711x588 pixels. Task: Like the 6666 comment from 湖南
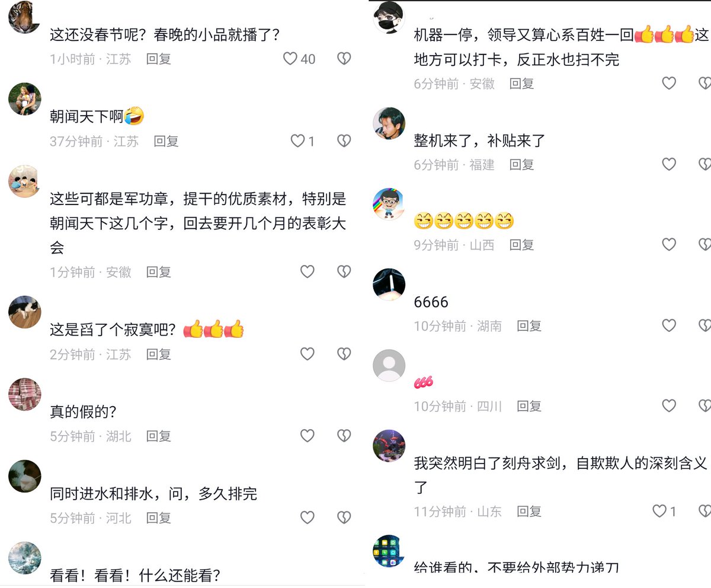[669, 325]
